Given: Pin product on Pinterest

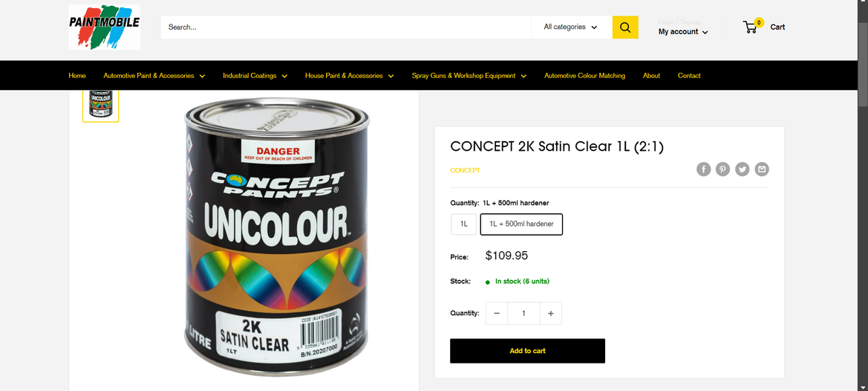Looking at the screenshot, I should pyautogui.click(x=722, y=169).
